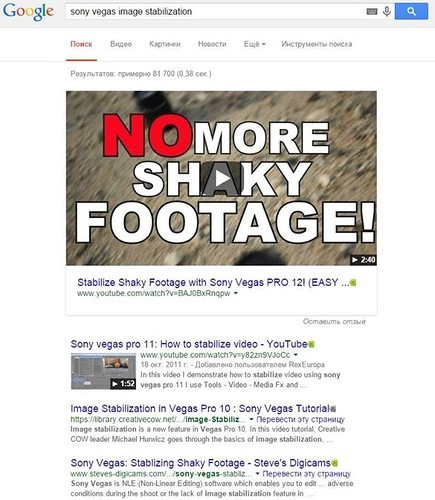Play the featured shaky footage video
The image size is (435, 500).
tap(221, 179)
